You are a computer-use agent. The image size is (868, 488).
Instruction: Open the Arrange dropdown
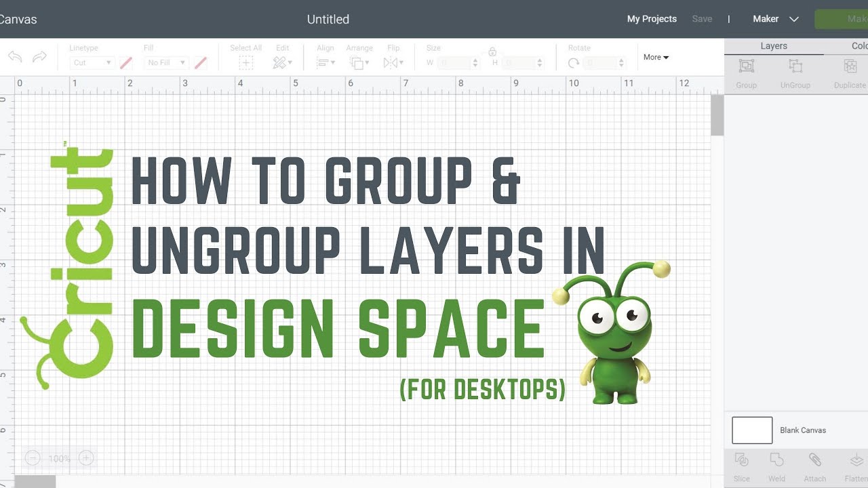point(359,62)
